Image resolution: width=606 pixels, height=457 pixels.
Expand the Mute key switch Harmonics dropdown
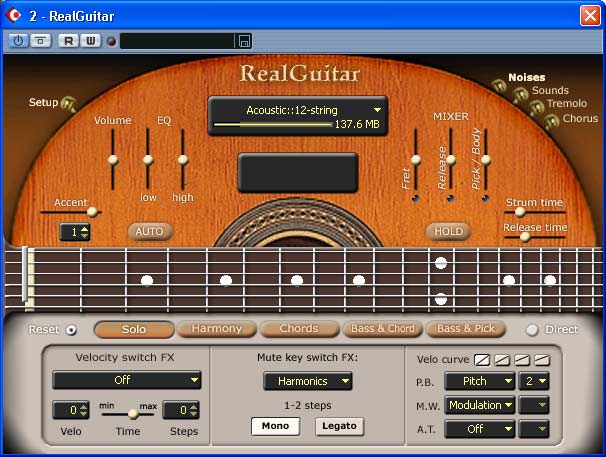pos(308,381)
